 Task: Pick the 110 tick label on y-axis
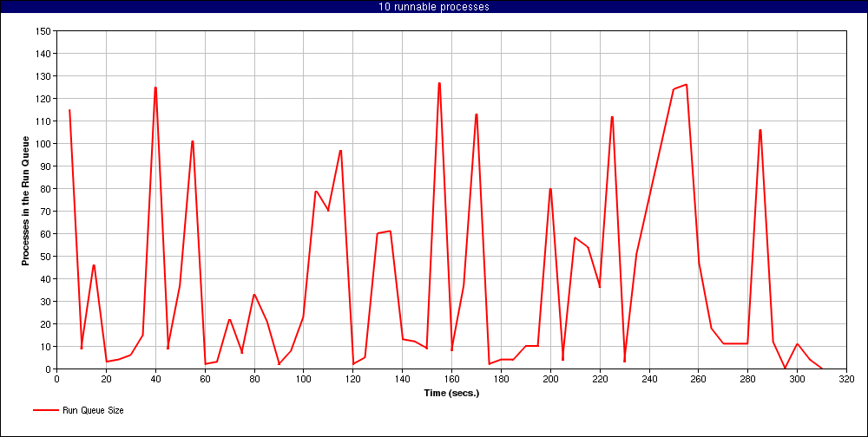pyautogui.click(x=43, y=121)
